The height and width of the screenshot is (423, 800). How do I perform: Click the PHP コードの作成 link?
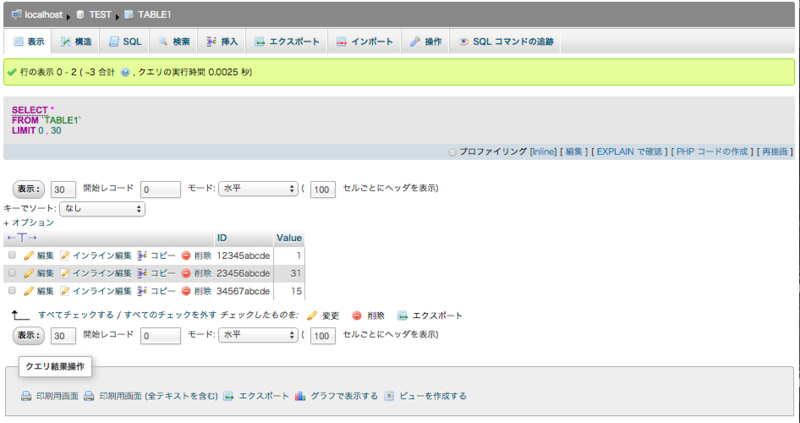712,152
